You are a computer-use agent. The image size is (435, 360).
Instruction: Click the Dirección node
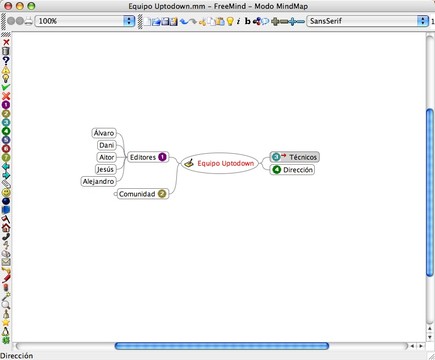[292, 170]
